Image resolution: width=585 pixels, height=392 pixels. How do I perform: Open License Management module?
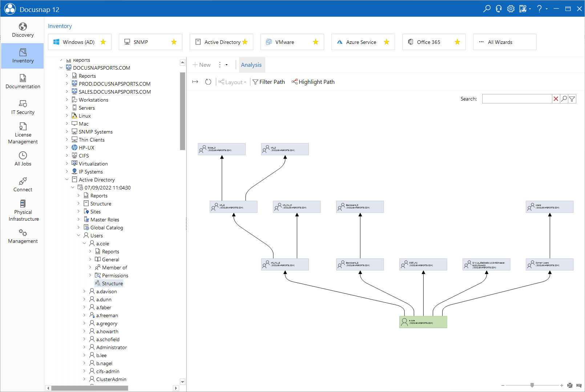(23, 133)
